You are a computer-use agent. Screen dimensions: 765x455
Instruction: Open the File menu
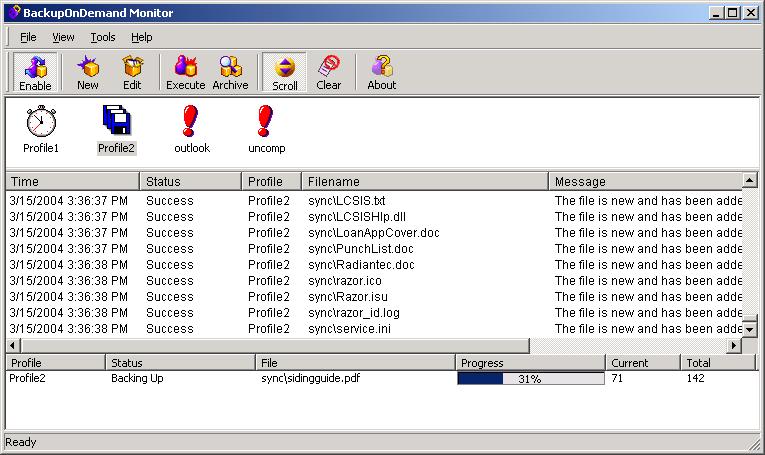click(x=28, y=37)
